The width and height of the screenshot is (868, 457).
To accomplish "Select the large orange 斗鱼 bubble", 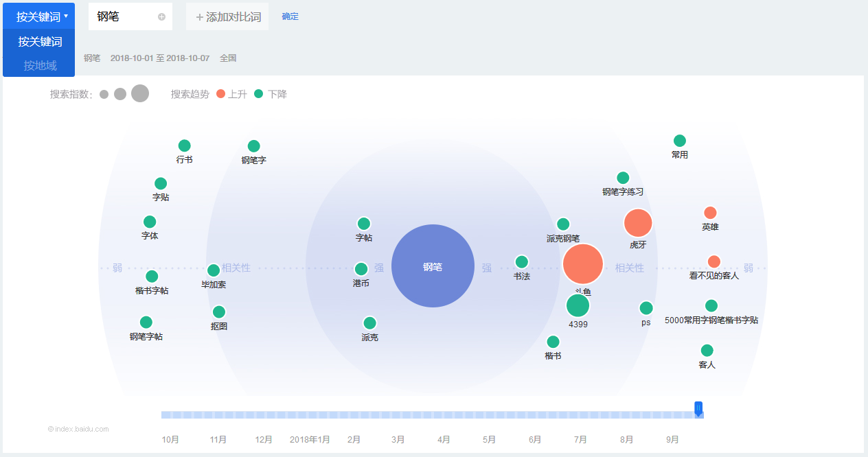I will [x=582, y=264].
